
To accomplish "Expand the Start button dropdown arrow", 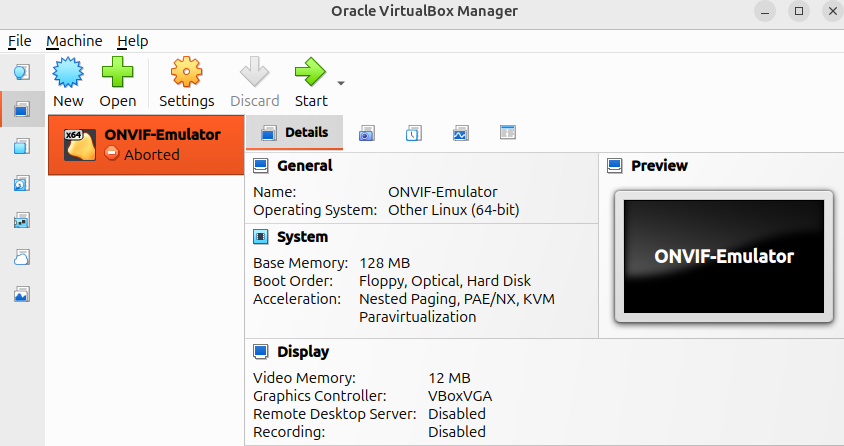I will pyautogui.click(x=341, y=83).
